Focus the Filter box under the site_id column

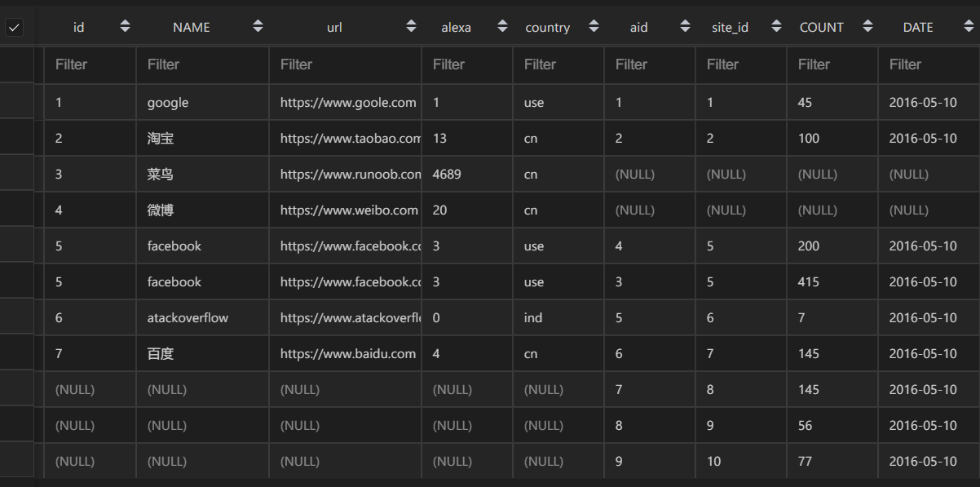[x=741, y=64]
